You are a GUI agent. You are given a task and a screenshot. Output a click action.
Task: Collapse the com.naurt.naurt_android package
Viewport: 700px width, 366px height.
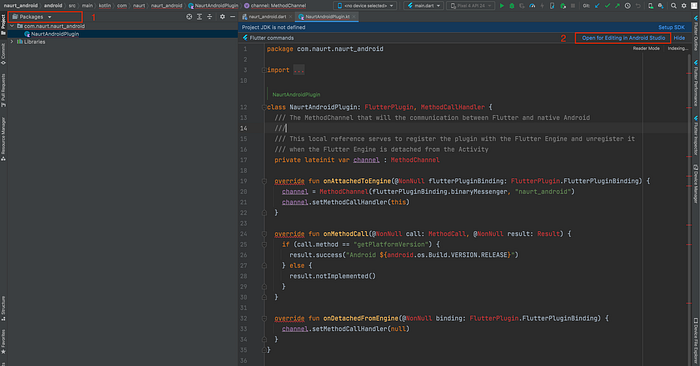[x=12, y=26]
